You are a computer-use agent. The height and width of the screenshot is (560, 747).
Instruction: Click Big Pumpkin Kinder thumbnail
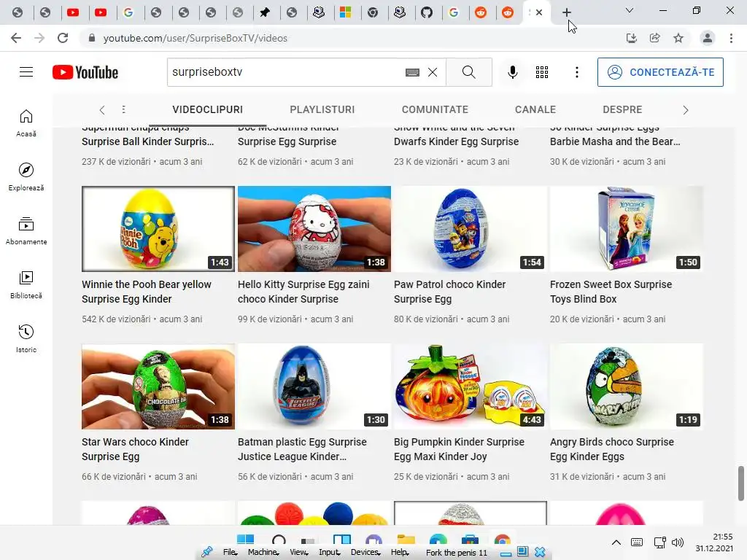pyautogui.click(x=471, y=386)
